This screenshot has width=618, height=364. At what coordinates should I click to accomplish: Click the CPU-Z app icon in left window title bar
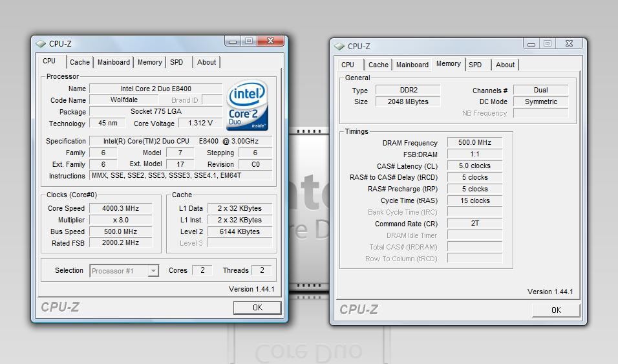[x=41, y=44]
